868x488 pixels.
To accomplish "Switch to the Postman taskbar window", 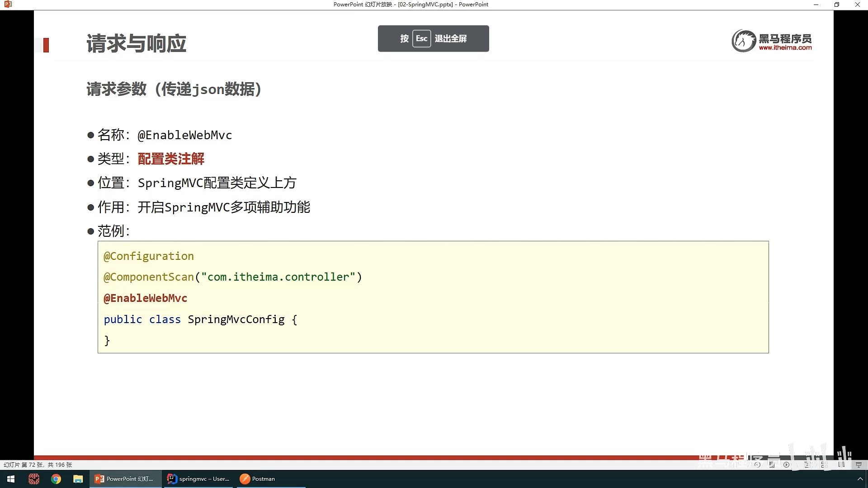I will pos(258,479).
